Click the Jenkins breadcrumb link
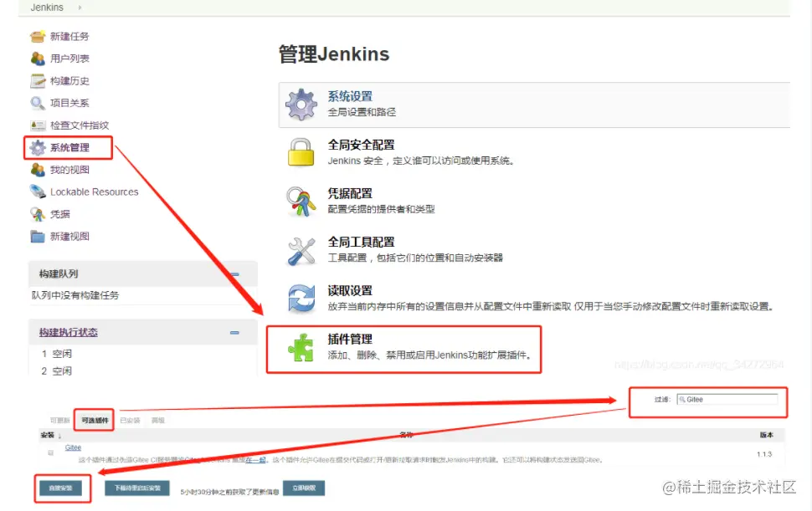 (47, 8)
